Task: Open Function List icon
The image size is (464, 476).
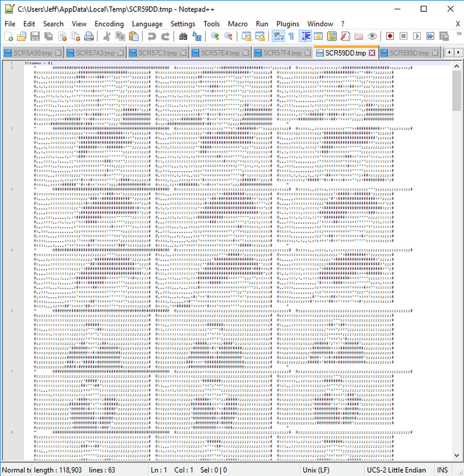Action: tap(345, 36)
